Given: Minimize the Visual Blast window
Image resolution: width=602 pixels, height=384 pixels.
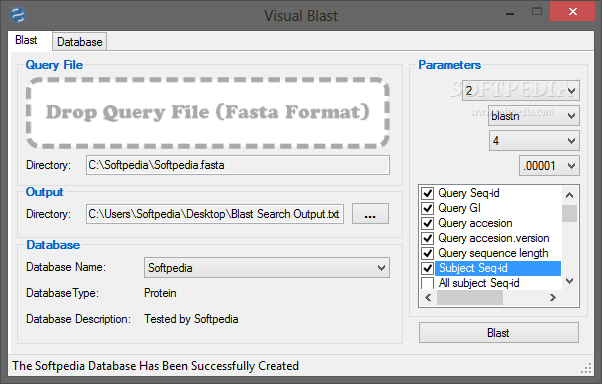Looking at the screenshot, I should pyautogui.click(x=510, y=15).
